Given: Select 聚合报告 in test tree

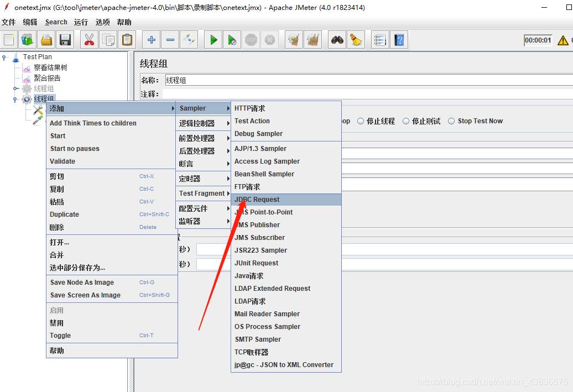Looking at the screenshot, I should coord(47,78).
